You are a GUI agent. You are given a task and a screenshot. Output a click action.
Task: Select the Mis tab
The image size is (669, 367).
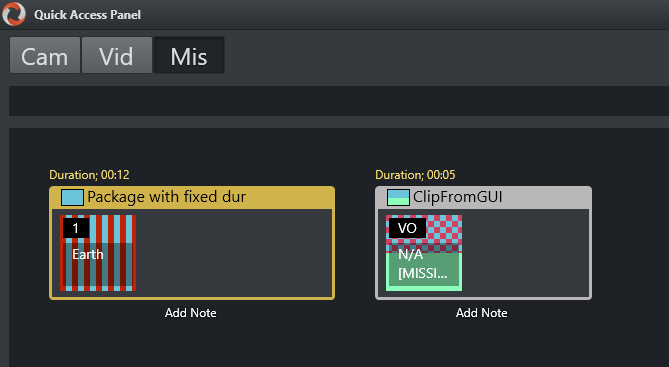click(189, 55)
